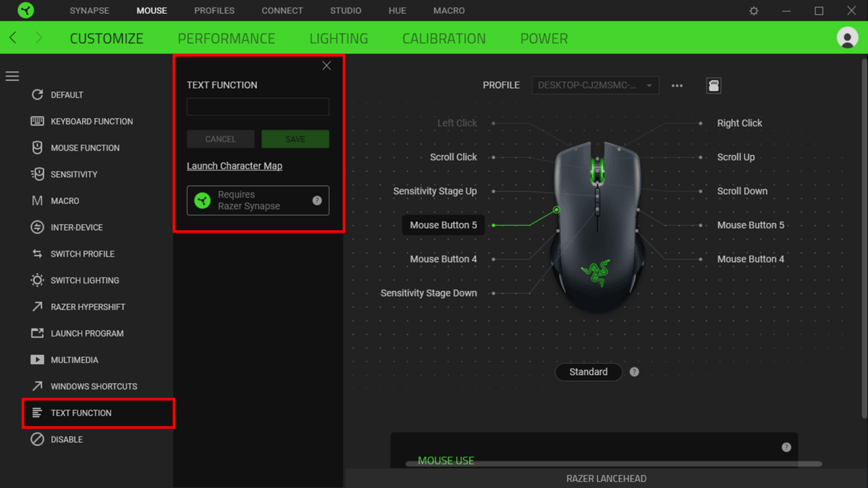
Task: Open the Mouse menu tab
Action: tap(152, 11)
